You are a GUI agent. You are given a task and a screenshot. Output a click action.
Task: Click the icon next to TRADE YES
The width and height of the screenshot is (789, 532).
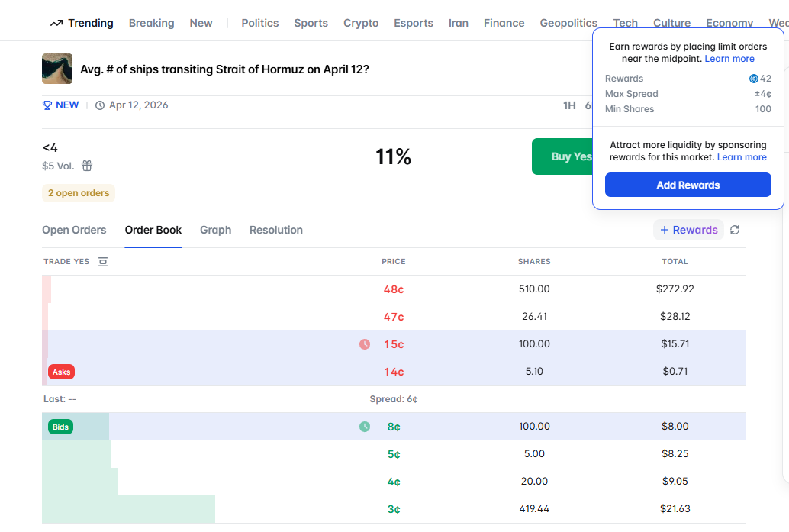click(103, 262)
